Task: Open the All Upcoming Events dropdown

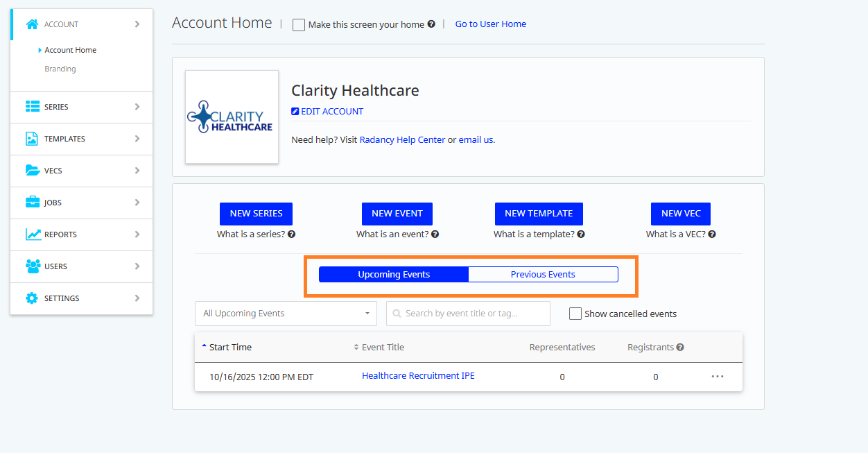Action: [286, 314]
